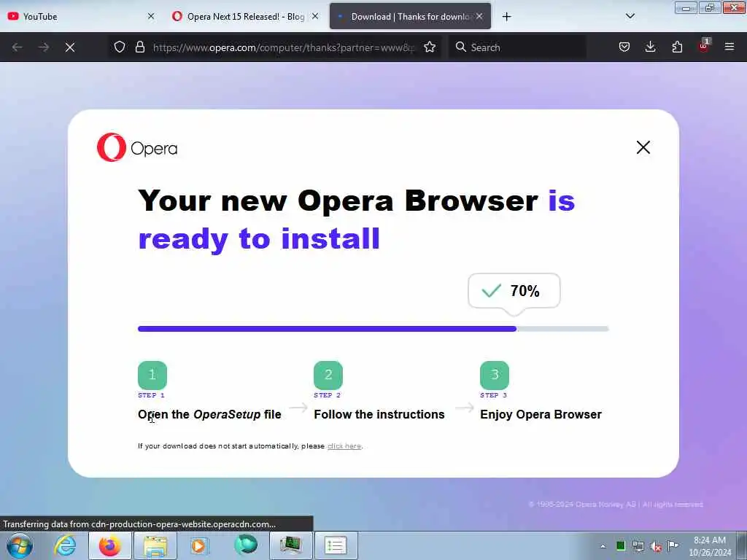The width and height of the screenshot is (747, 560).
Task: Click the muted volume tray icon
Action: click(x=656, y=546)
